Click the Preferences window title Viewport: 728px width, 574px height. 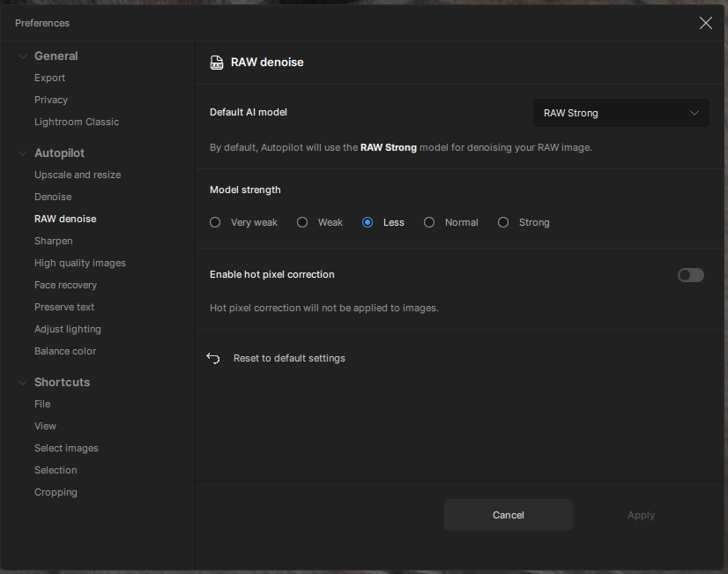pyautogui.click(x=42, y=23)
